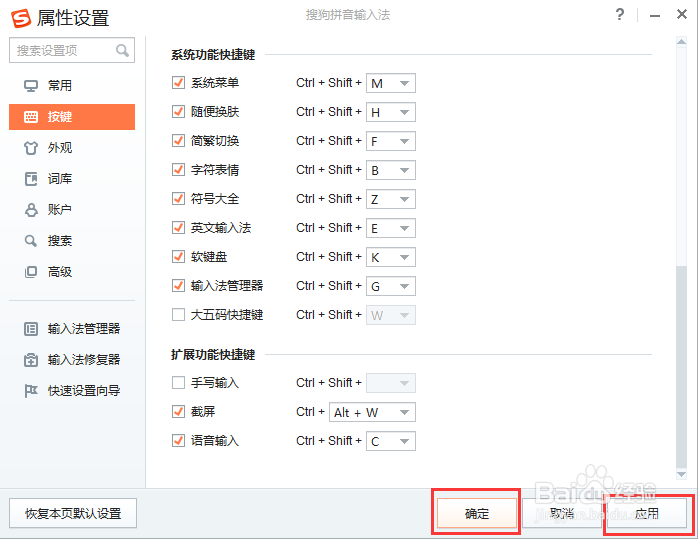Focus the 搜索设置项 search field
Image resolution: width=698 pixels, height=539 pixels.
click(72, 50)
